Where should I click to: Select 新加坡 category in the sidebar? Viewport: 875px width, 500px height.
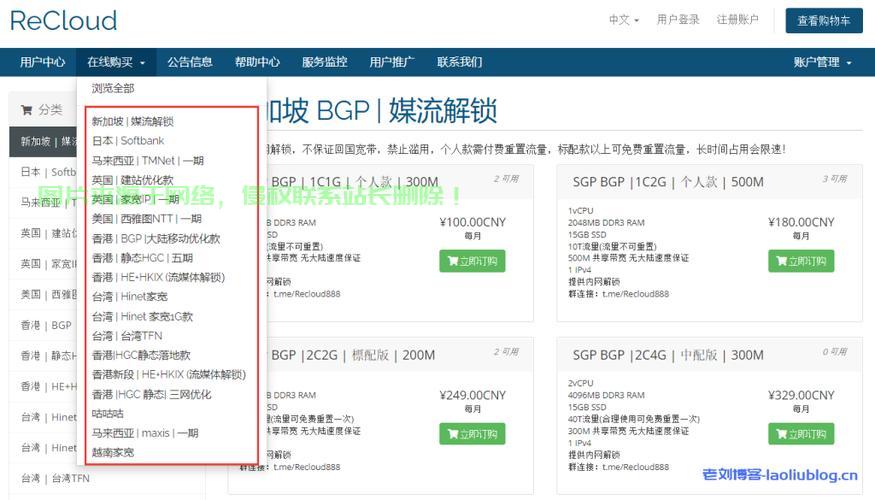[x=44, y=142]
